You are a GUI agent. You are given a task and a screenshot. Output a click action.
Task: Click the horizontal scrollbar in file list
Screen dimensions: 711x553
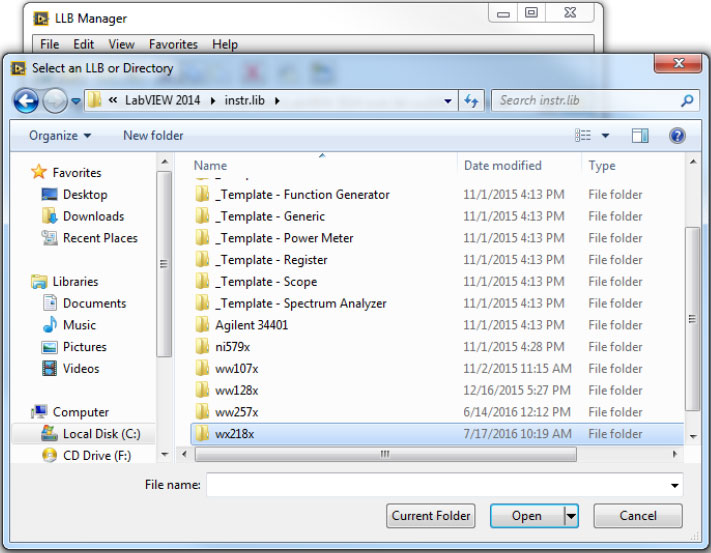[x=384, y=454]
